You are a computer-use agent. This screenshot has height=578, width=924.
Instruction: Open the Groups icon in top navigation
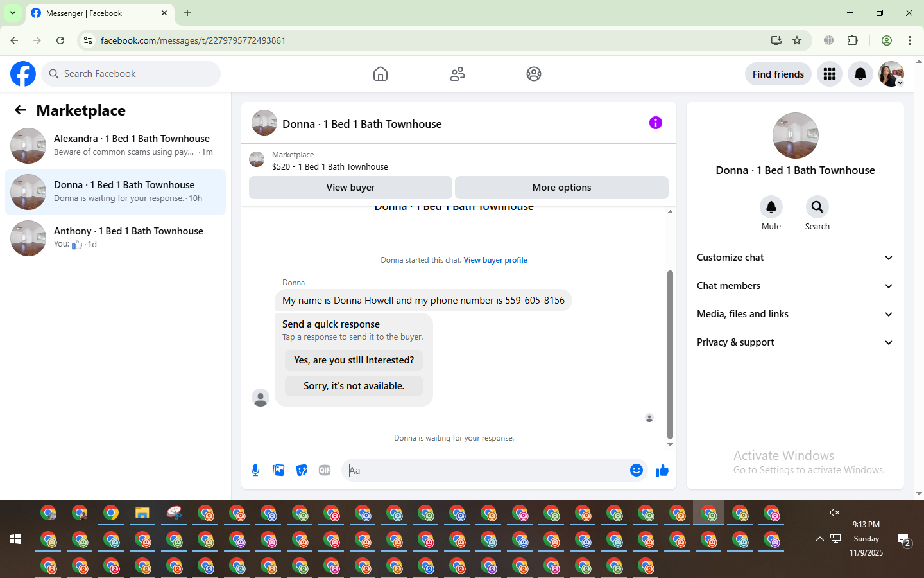point(534,74)
